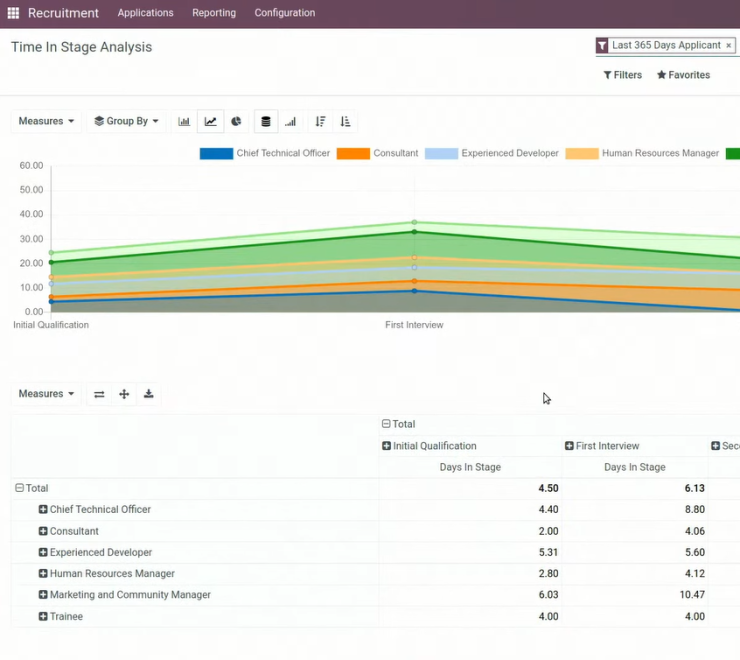Open Favorites menu
This screenshot has width=740, height=660.
[683, 75]
